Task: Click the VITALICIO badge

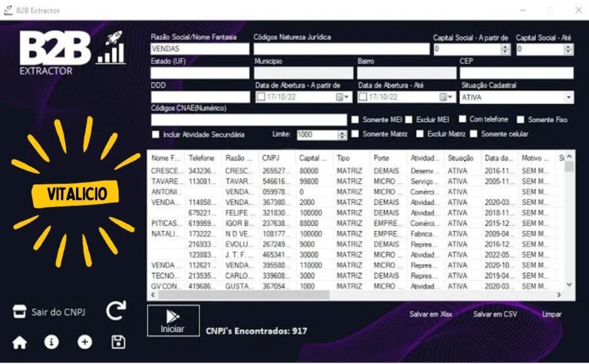Action: tap(76, 194)
